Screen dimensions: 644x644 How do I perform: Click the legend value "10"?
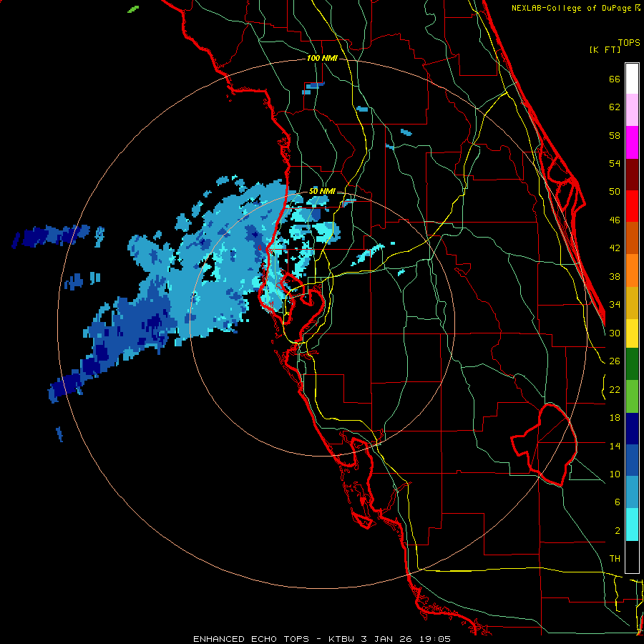tap(615, 474)
